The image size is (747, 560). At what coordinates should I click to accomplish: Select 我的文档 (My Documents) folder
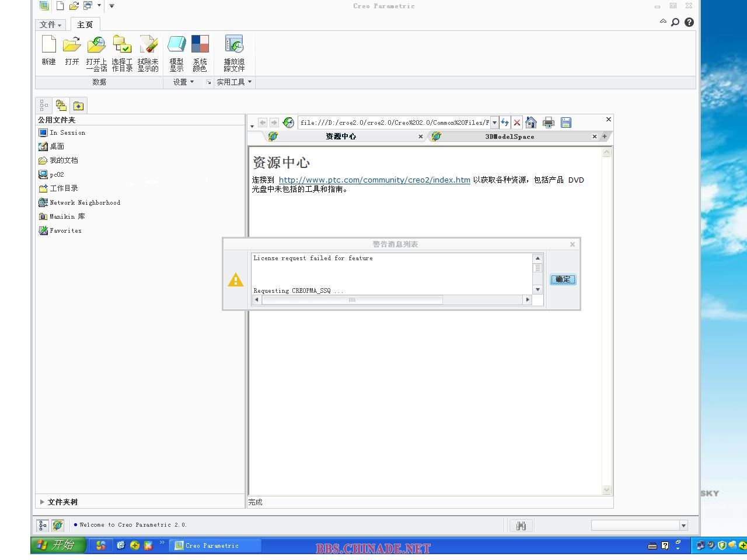coord(58,160)
